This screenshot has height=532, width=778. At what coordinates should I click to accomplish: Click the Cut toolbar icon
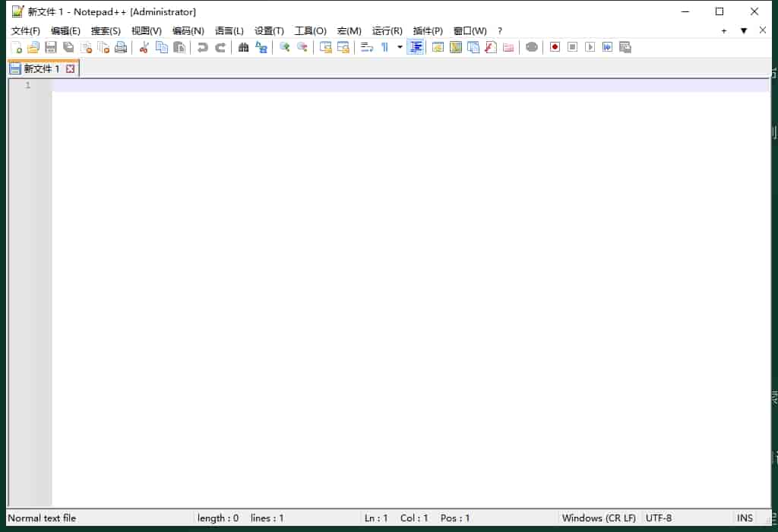pos(143,46)
